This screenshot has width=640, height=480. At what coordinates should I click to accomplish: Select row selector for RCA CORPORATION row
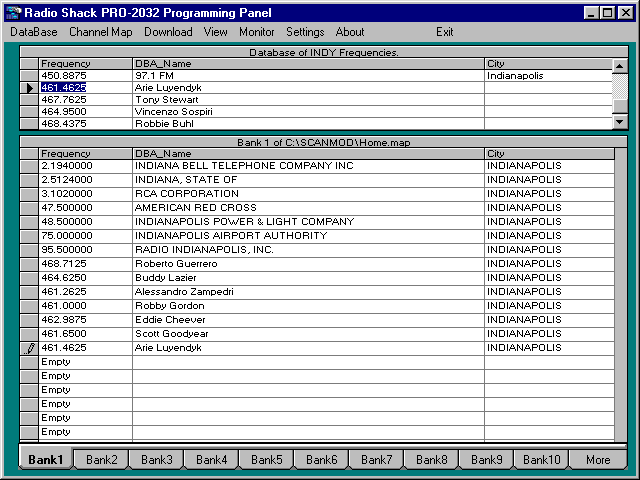29,194
